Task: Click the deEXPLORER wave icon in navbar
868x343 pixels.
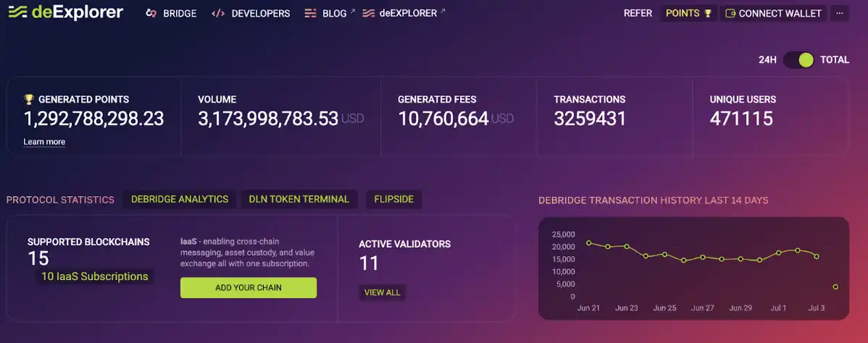Action: click(x=368, y=14)
